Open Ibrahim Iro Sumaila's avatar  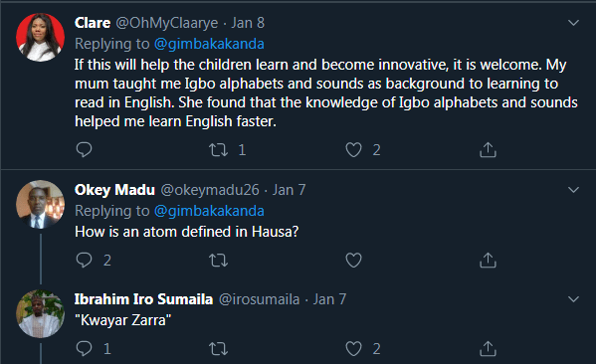[40, 314]
